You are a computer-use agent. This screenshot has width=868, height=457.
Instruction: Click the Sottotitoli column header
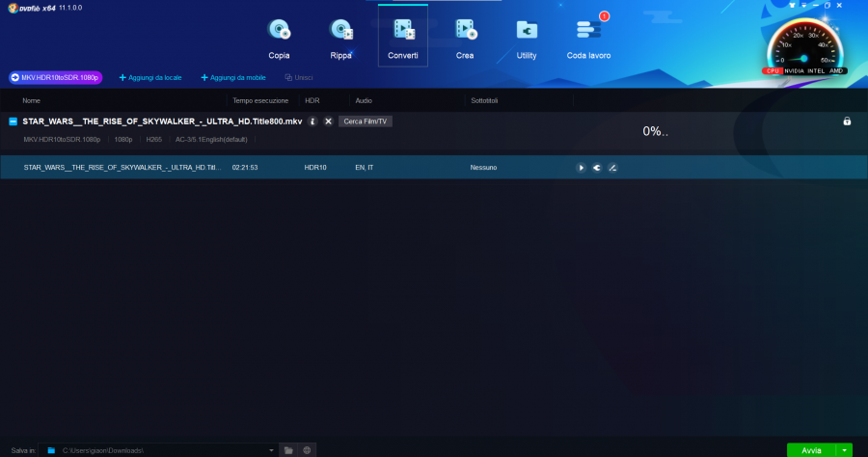tap(484, 100)
